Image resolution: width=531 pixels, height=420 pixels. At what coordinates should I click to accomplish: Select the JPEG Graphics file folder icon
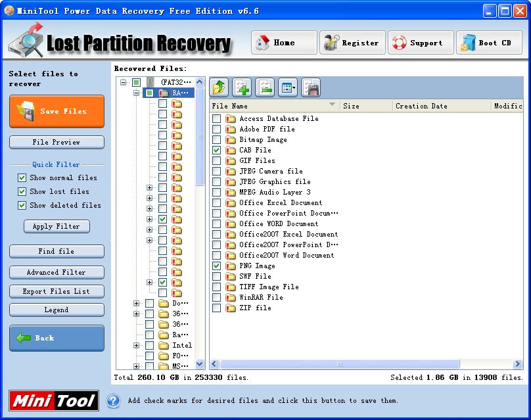click(x=231, y=181)
